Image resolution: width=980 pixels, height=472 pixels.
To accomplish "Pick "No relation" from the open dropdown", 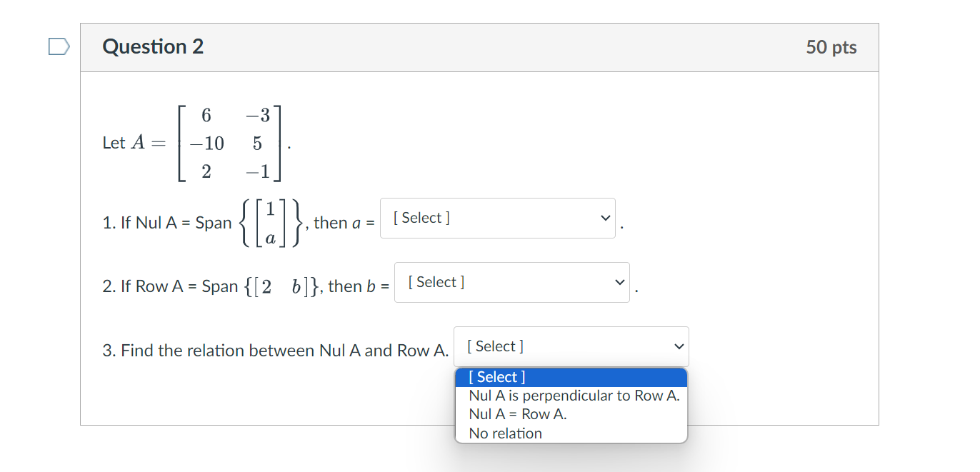I will pos(504,433).
